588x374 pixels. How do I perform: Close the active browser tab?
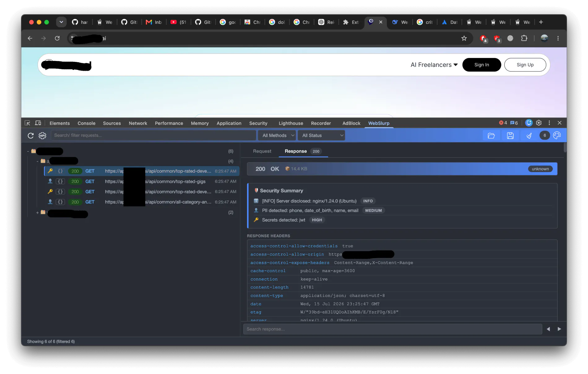tap(381, 22)
